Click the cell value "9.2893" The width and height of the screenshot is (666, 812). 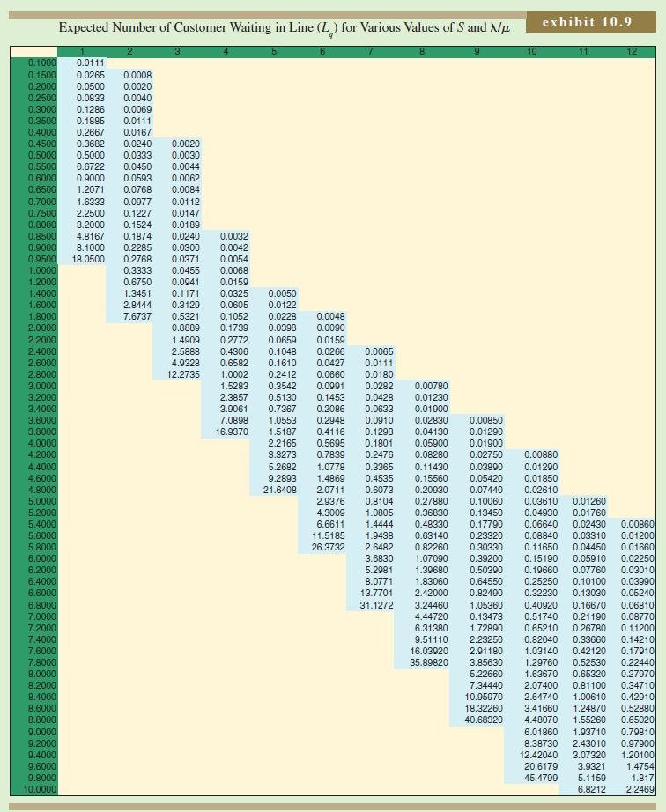(282, 478)
